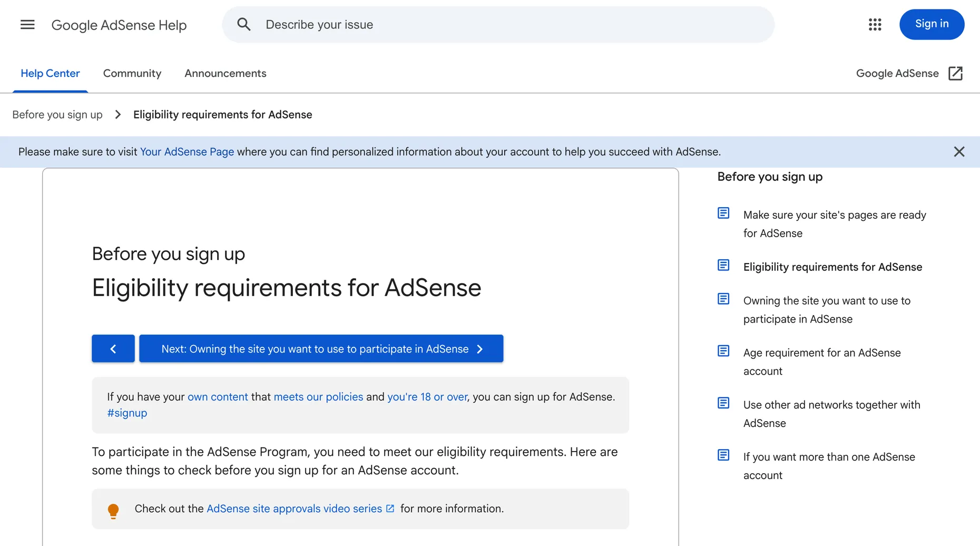
Task: Open sidebar Eligibility requirements for AdSense
Action: coord(832,267)
